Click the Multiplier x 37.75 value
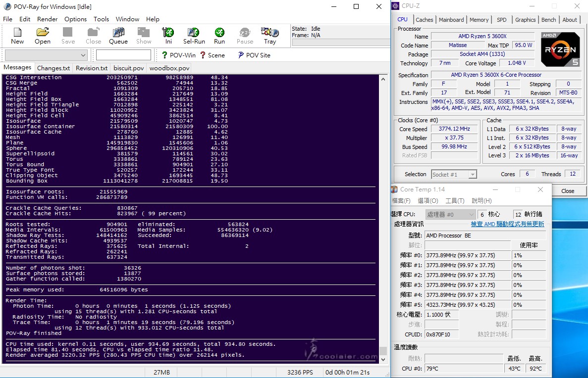The width and height of the screenshot is (588, 378). [x=454, y=138]
